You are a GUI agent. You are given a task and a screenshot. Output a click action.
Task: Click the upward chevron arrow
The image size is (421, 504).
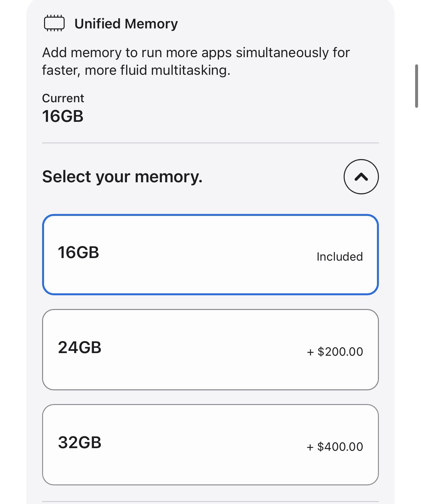[361, 177]
